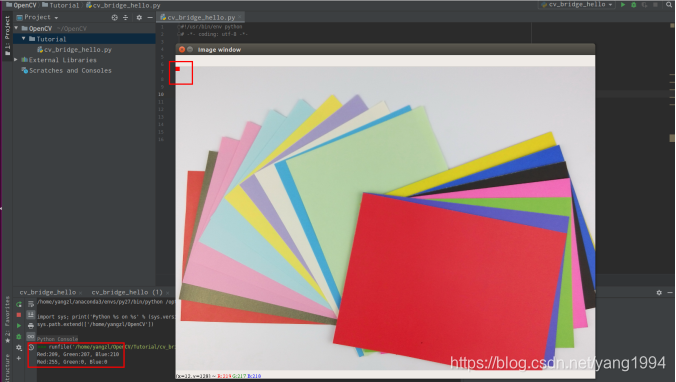Open console settings gear icon

click(x=19, y=347)
